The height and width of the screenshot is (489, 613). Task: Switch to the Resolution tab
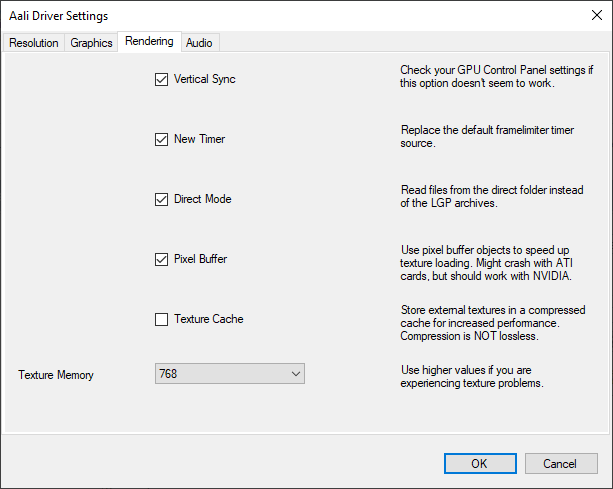pyautogui.click(x=34, y=43)
